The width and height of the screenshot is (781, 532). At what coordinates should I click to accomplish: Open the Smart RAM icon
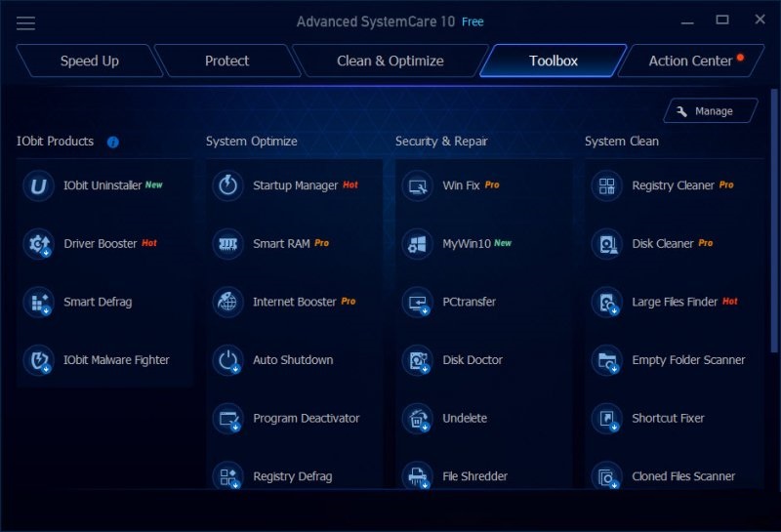(x=227, y=244)
